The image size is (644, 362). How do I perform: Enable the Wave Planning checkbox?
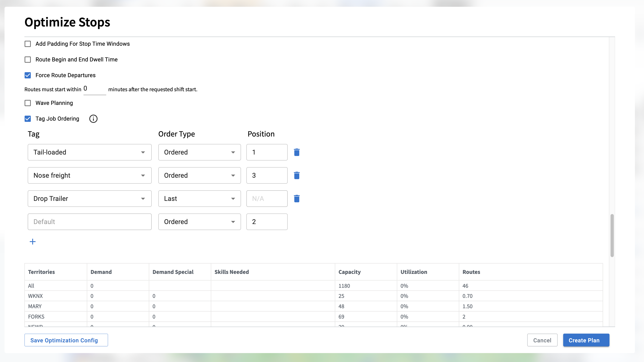tap(28, 103)
